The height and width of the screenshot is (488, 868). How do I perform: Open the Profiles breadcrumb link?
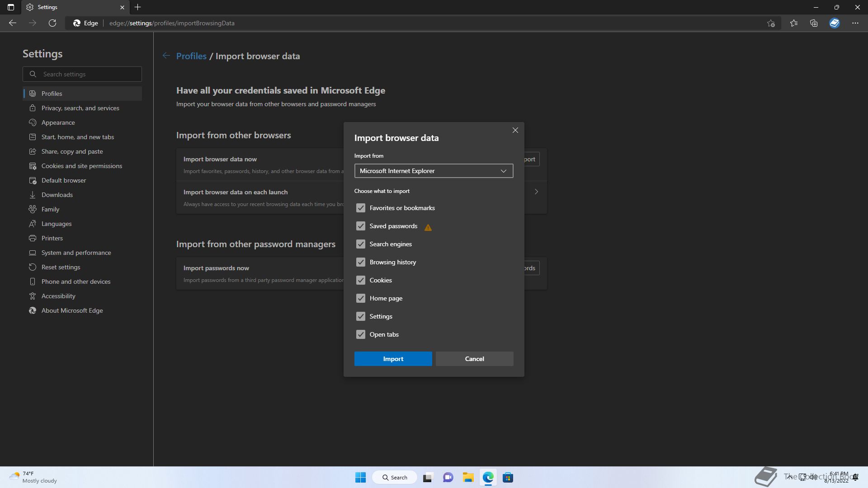(191, 56)
